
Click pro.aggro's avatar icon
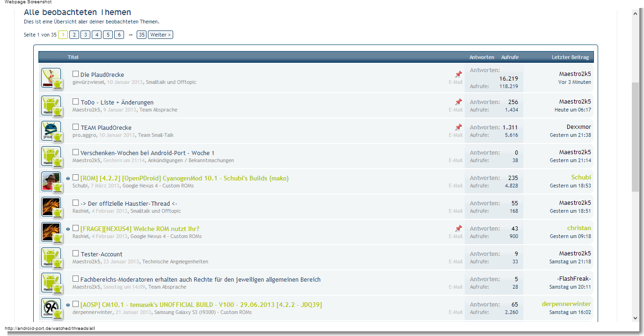[50, 130]
